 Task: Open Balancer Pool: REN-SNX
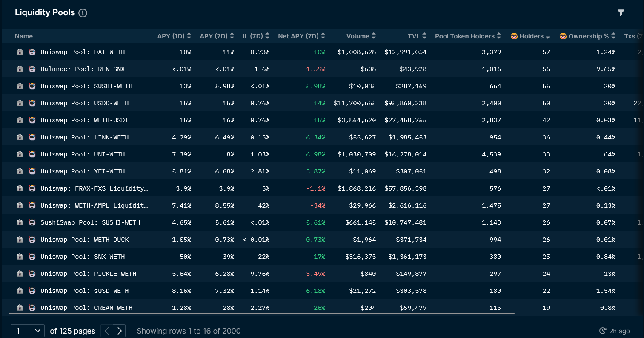click(x=83, y=69)
